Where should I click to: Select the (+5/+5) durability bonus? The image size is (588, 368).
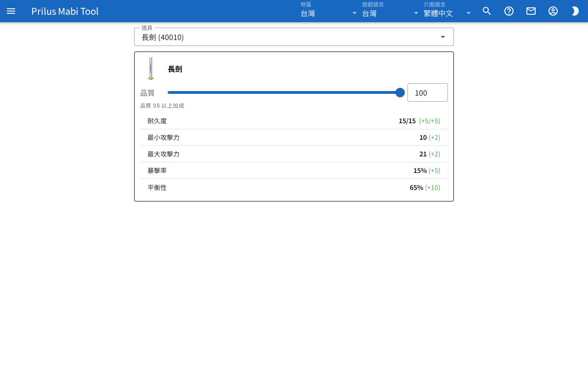430,121
